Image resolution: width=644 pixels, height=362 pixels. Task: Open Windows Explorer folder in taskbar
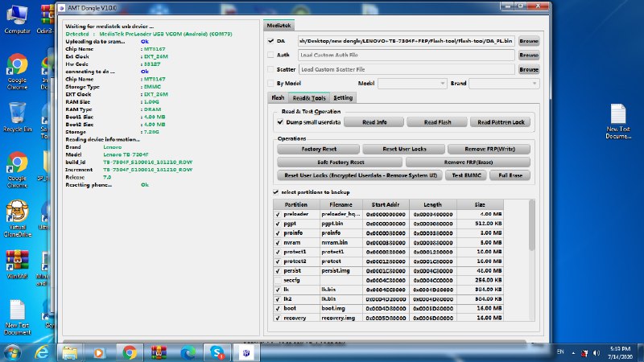point(70,352)
